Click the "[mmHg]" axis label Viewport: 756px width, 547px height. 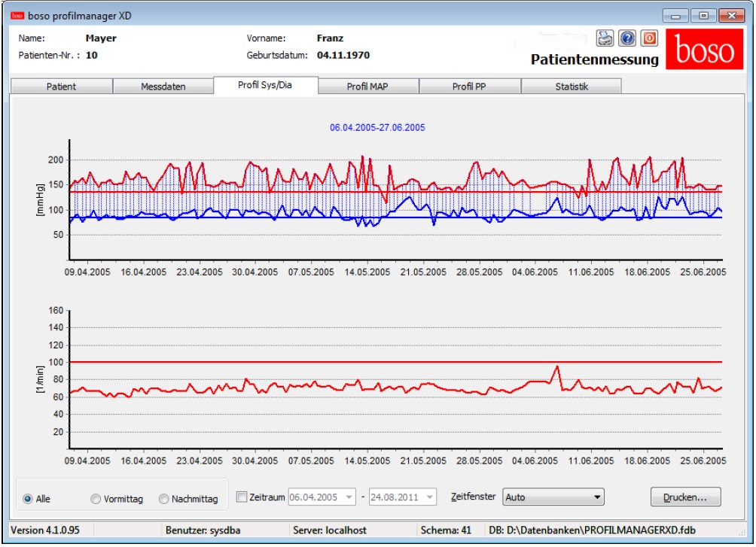pos(40,200)
